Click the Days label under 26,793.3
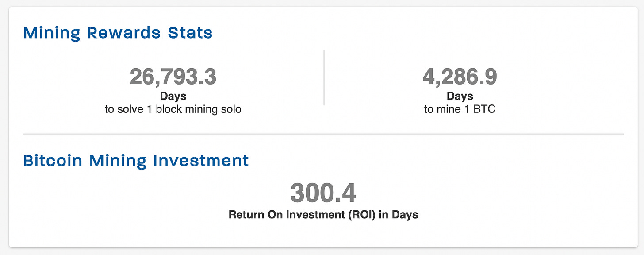The height and width of the screenshot is (255, 644). tap(173, 96)
